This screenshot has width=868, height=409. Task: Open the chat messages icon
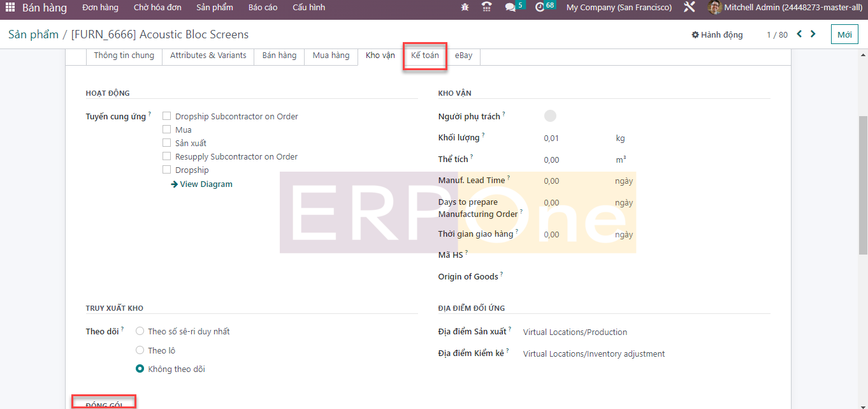click(x=510, y=8)
